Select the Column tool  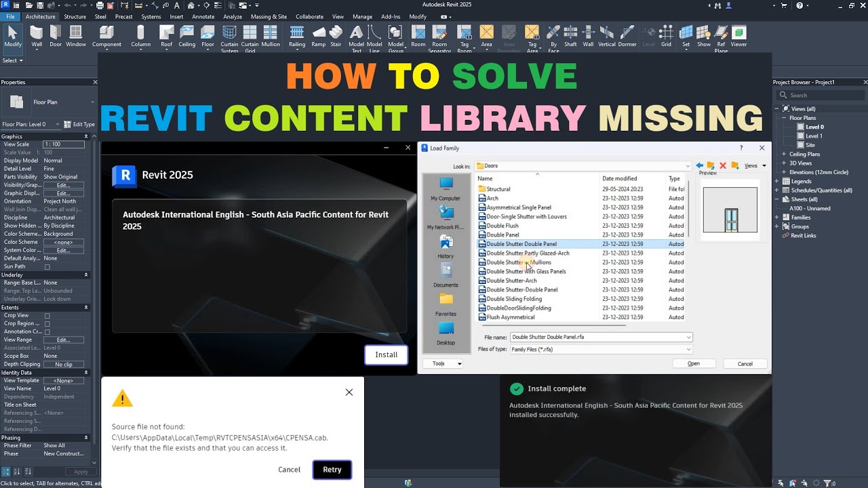(140, 37)
